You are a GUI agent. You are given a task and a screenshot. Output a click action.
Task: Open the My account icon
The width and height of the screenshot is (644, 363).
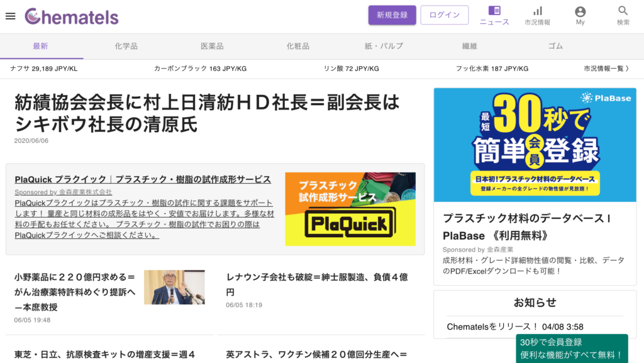(x=580, y=16)
